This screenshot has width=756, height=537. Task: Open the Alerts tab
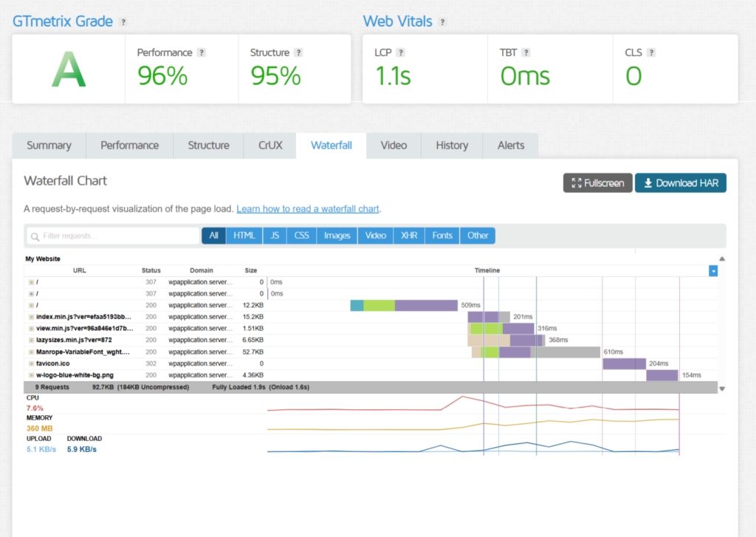(511, 146)
